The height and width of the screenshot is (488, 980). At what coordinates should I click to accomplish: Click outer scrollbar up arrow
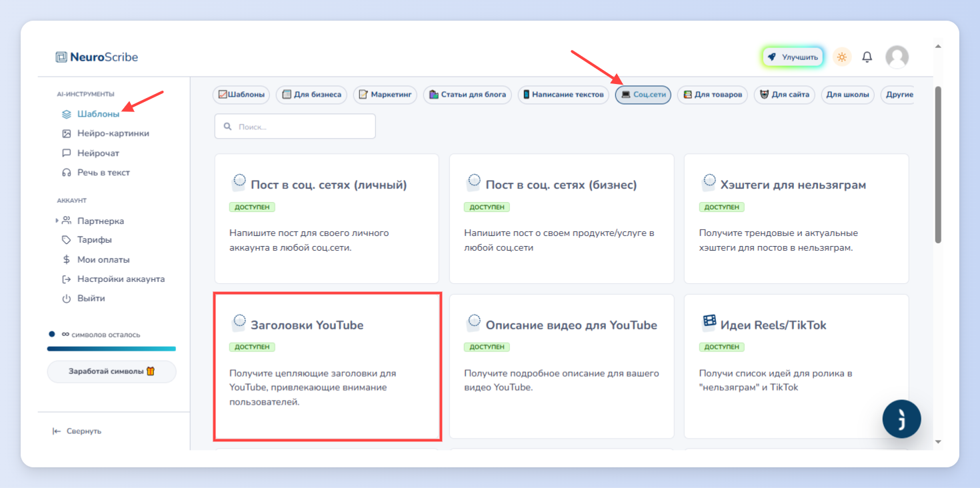pos(938,47)
